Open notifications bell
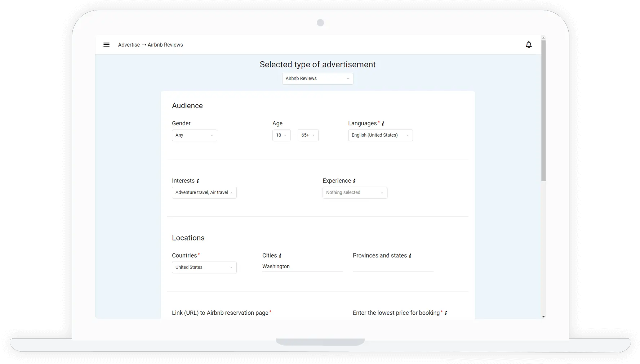640x364 pixels. pos(529,45)
